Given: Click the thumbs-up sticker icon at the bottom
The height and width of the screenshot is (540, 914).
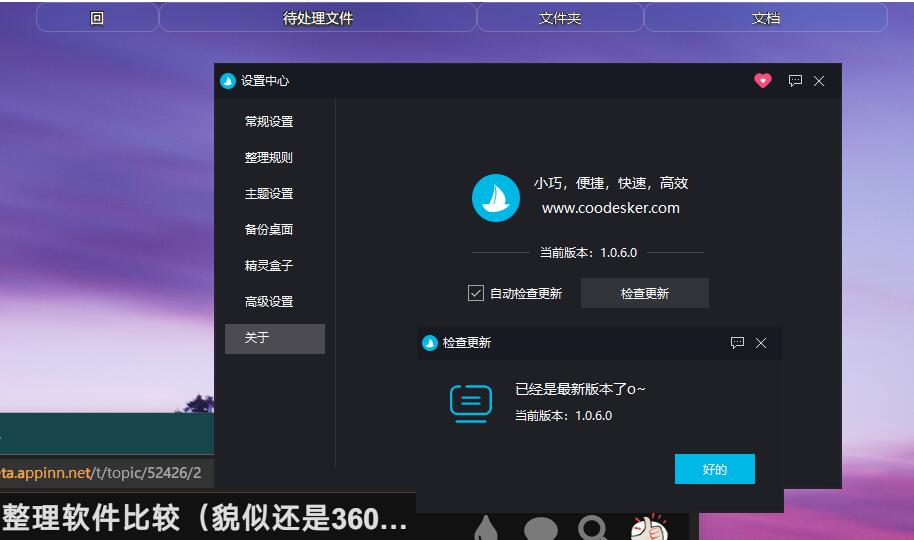Looking at the screenshot, I should point(649,527).
